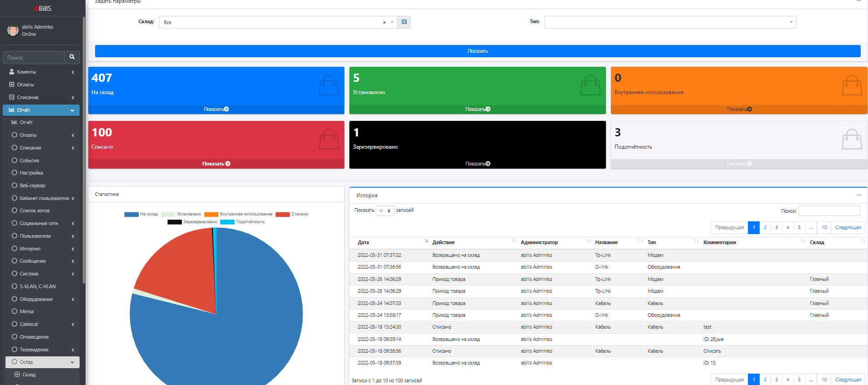Screen dimensions: 868x385
Task: Open the События menu item
Action: (29, 160)
